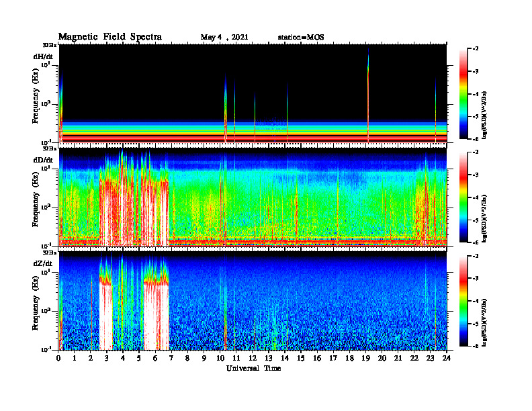Click hour tick label "23" on time axis
The height and width of the screenshot is (411, 532).
[x=430, y=358]
